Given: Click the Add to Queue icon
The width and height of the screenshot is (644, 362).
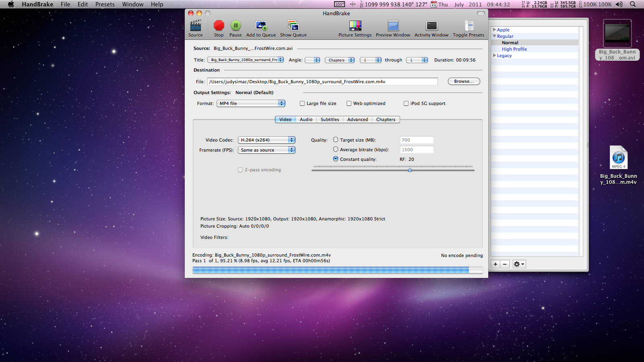Looking at the screenshot, I should 261,26.
